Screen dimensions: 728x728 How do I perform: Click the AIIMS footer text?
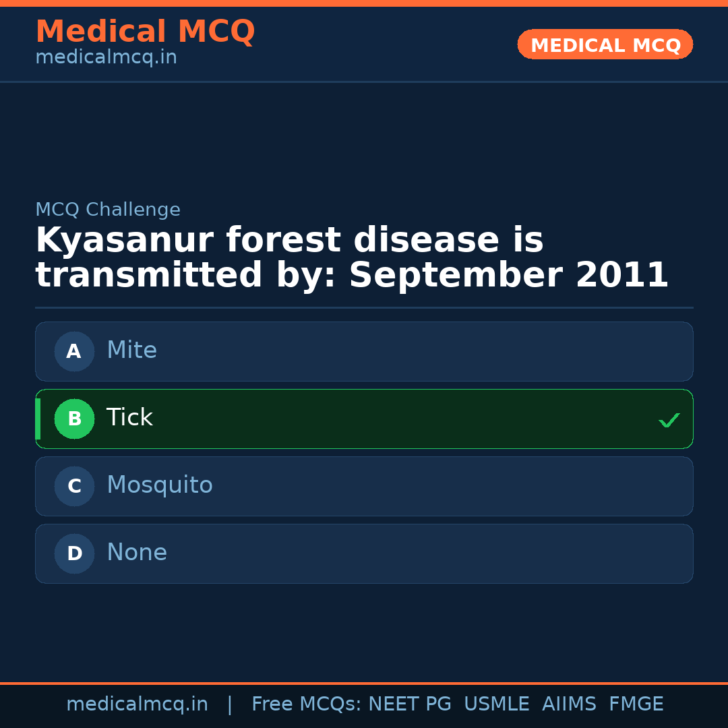[x=570, y=704]
